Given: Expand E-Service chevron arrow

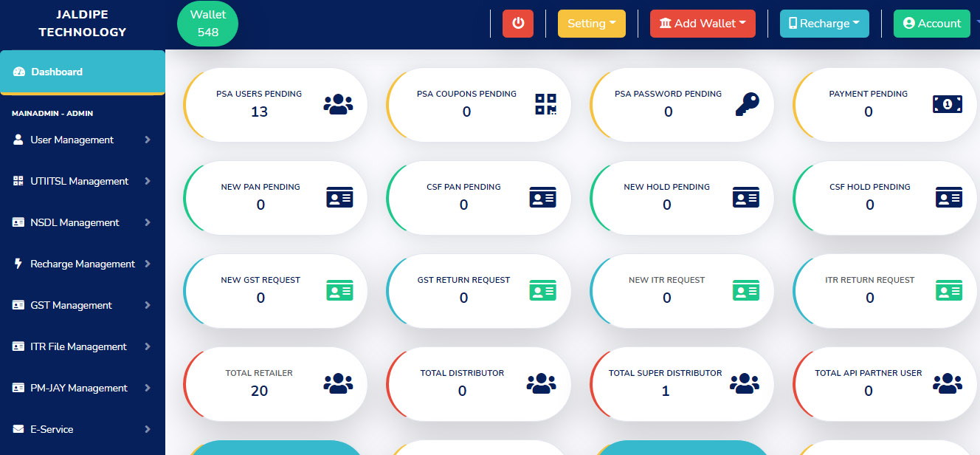Looking at the screenshot, I should click(x=148, y=429).
